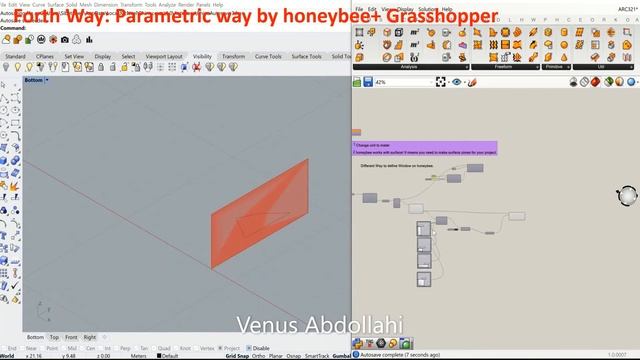Switch to the Transform toolbar tab
Image resolution: width=640 pixels, height=360 pixels.
233,56
